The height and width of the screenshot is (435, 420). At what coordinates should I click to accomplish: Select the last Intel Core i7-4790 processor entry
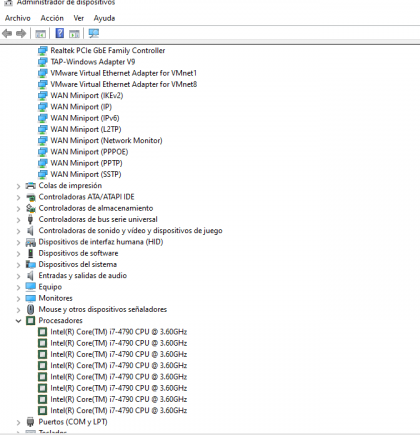point(119,411)
